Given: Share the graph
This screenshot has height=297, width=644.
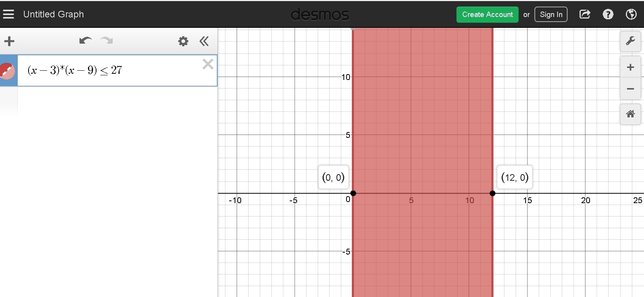Looking at the screenshot, I should [x=585, y=15].
